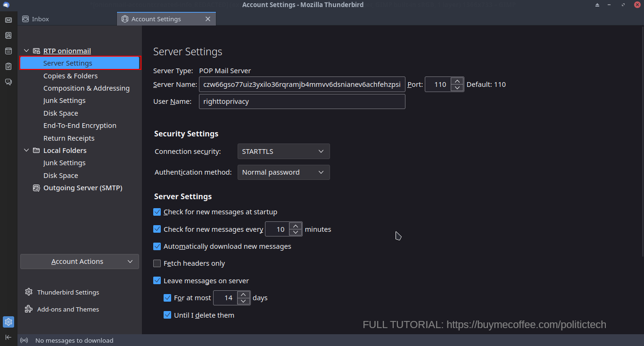Decrease check interval minutes with down arrow
644x346 pixels.
pos(295,232)
